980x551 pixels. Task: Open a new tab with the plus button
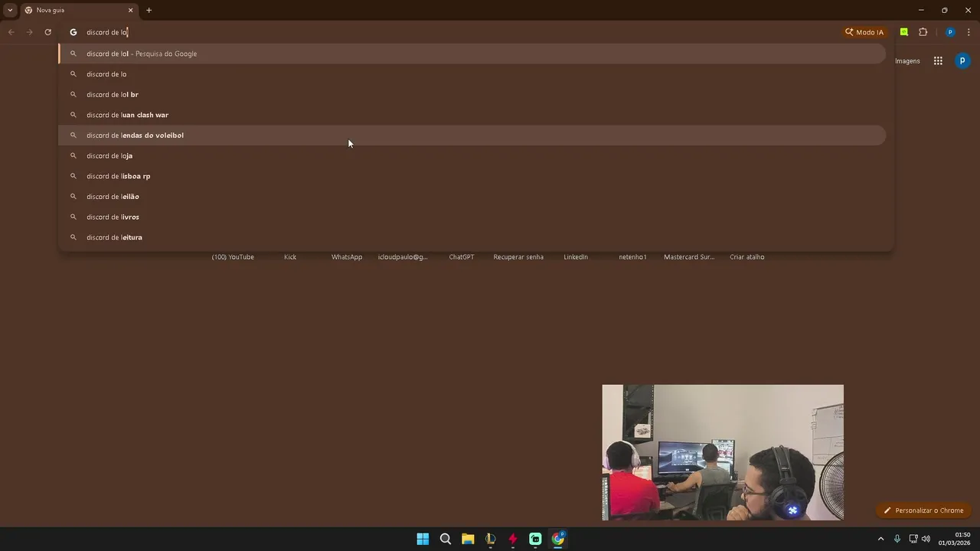[x=149, y=10]
